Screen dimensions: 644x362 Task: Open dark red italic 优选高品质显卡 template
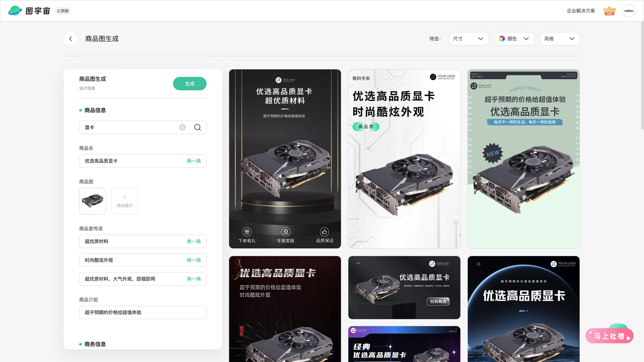pos(285,309)
